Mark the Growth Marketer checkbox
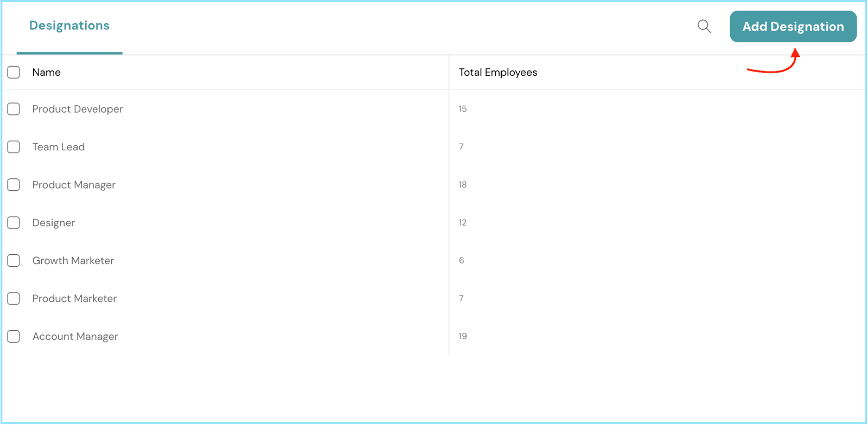Screen dimensions: 868x425 tap(14, 261)
